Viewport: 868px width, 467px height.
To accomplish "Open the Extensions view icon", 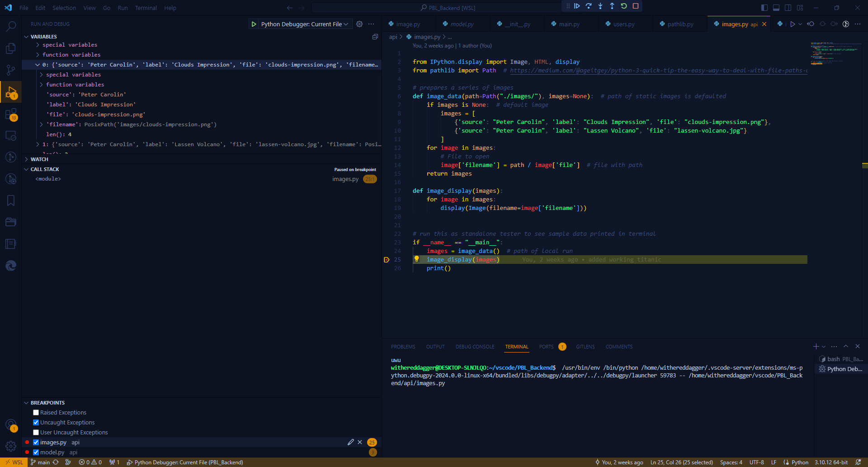I will (11, 114).
